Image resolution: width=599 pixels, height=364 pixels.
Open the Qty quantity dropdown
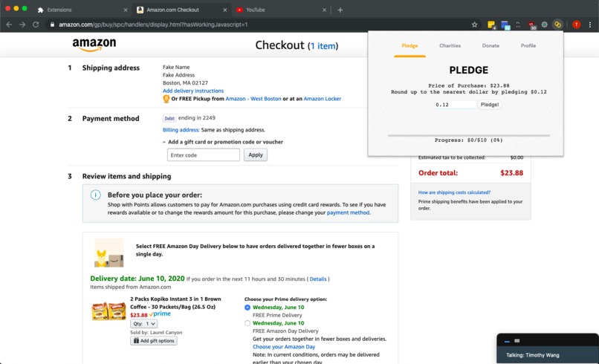(x=143, y=323)
